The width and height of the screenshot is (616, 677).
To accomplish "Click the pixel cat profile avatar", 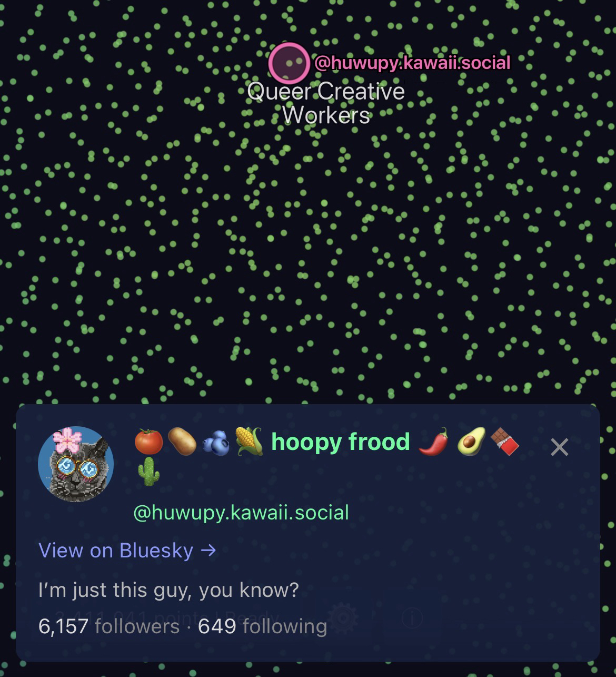I will (x=76, y=464).
